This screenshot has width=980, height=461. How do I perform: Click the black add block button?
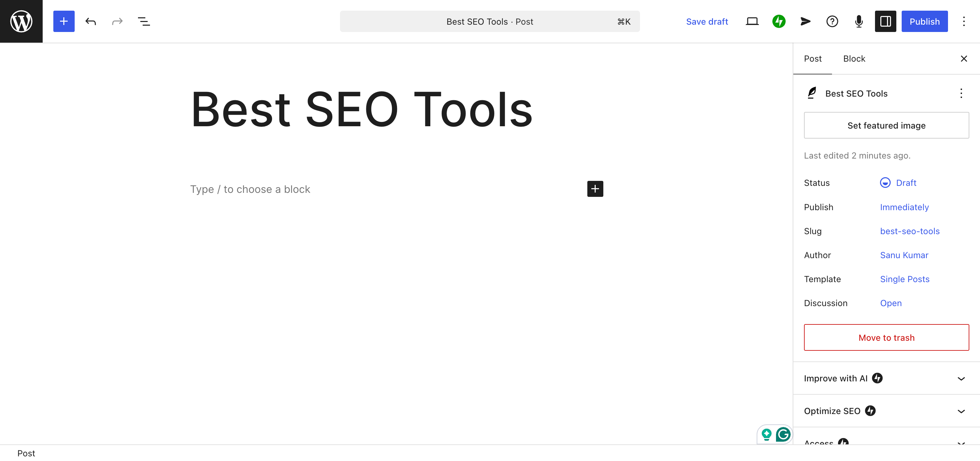click(x=595, y=189)
